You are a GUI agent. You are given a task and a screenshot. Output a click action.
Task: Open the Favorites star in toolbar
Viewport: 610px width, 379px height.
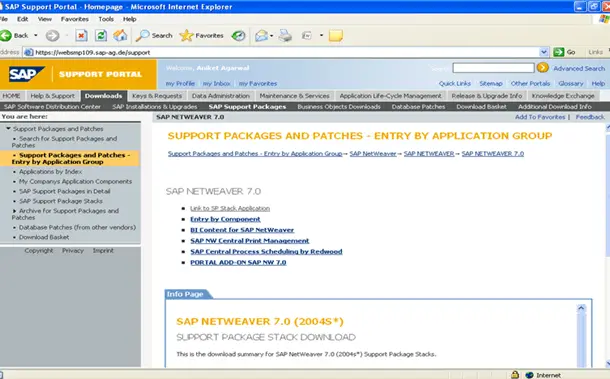186,35
